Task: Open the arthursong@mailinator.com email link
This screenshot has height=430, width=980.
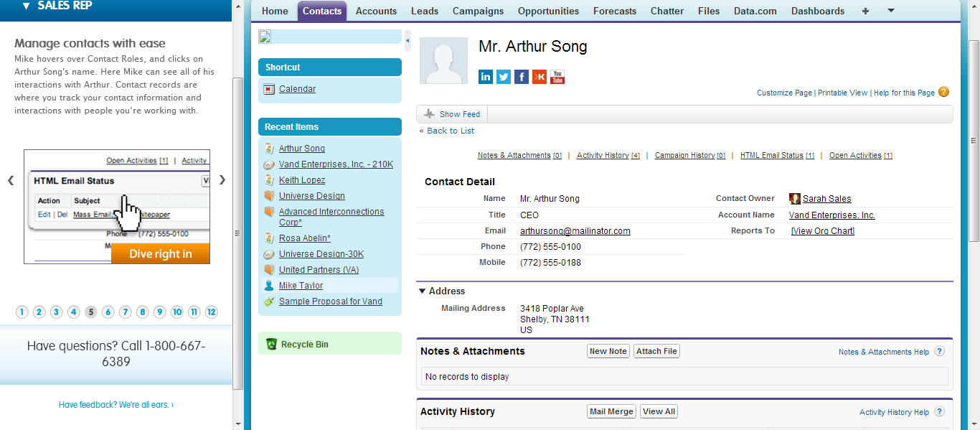Action: click(x=575, y=231)
